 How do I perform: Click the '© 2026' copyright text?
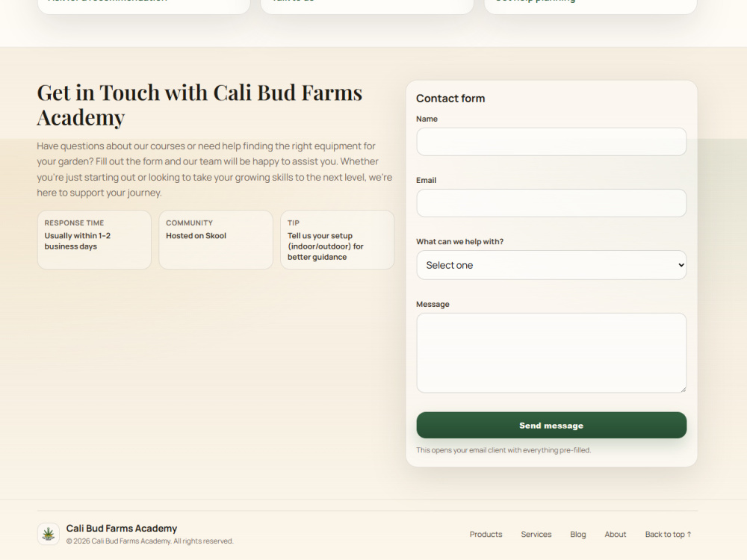pyautogui.click(x=149, y=541)
